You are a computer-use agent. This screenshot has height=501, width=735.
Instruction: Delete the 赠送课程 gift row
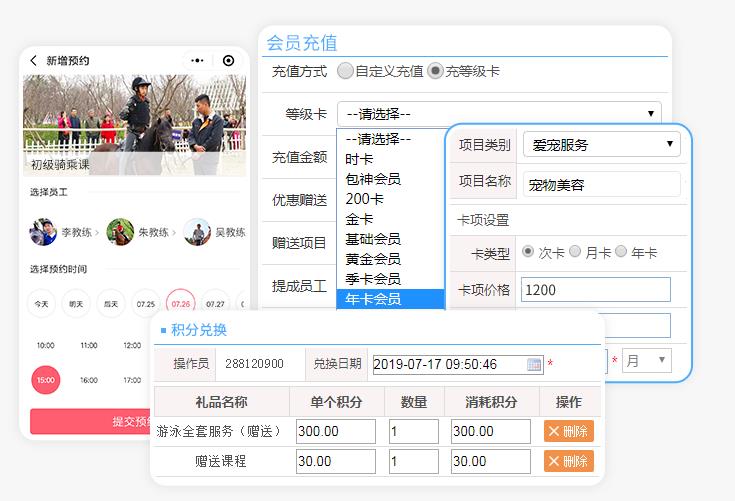pos(569,461)
